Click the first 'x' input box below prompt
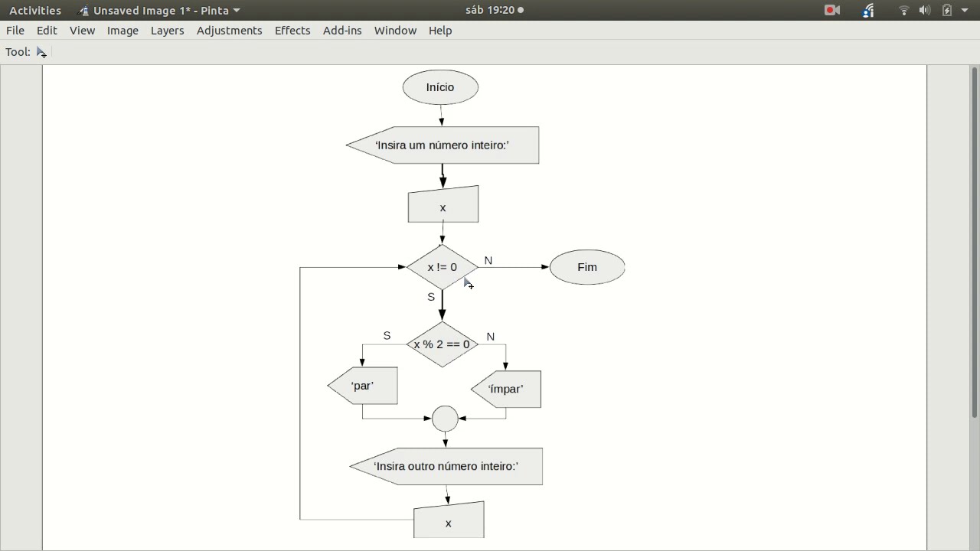 coord(443,204)
